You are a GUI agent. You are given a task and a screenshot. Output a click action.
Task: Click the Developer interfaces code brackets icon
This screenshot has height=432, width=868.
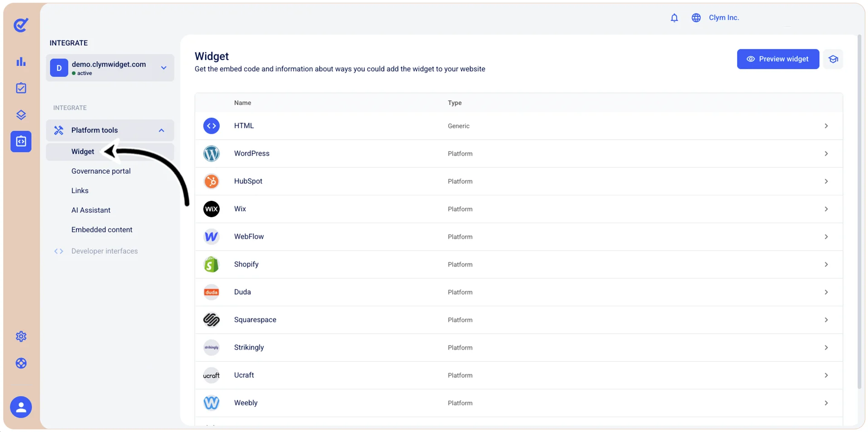[58, 251]
